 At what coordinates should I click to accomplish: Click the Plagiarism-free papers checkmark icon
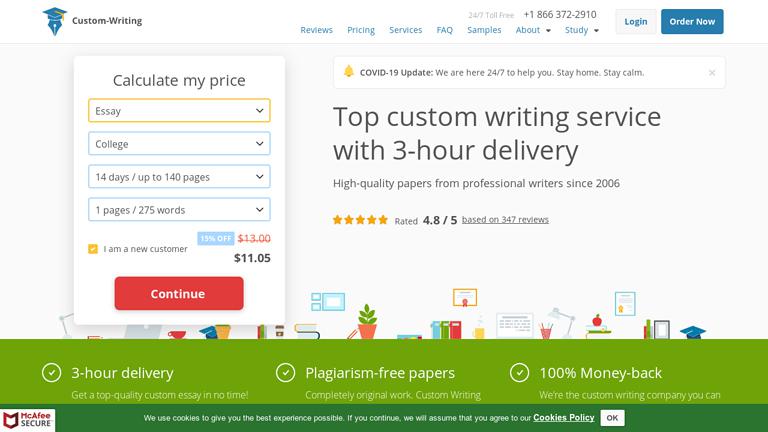(285, 373)
